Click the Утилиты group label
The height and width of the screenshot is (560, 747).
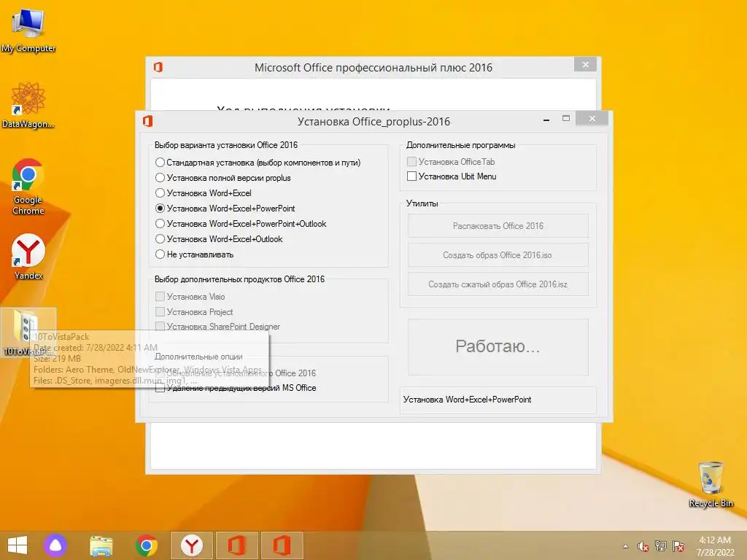point(422,203)
